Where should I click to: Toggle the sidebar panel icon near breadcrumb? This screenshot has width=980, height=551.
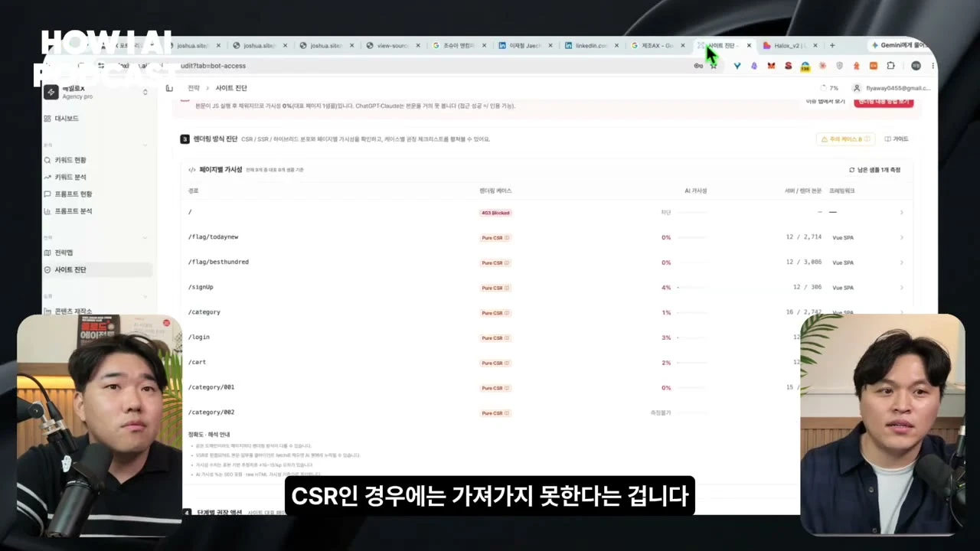[x=169, y=88]
